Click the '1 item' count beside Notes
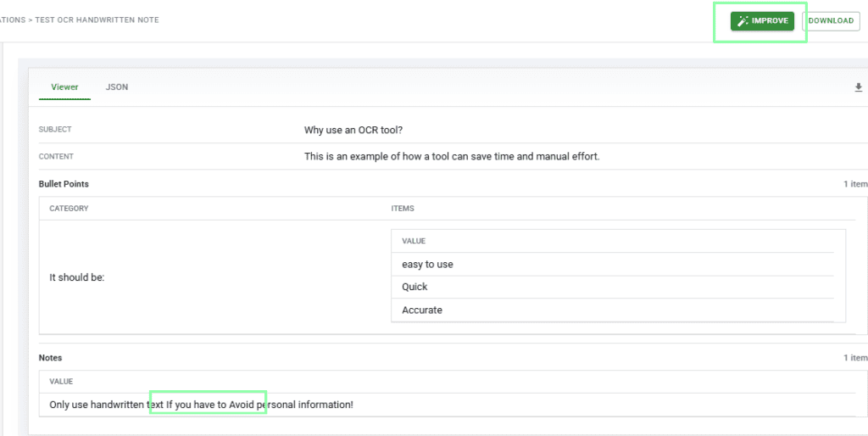The height and width of the screenshot is (436, 868). point(854,358)
